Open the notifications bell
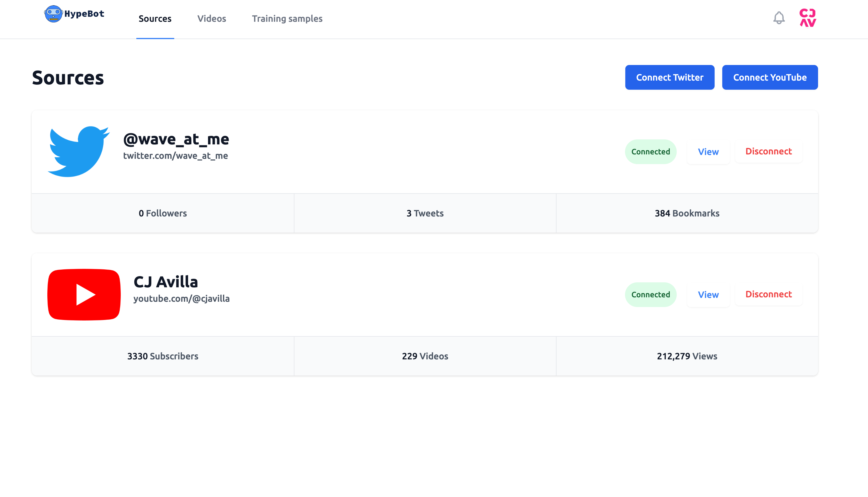This screenshot has width=868, height=497. [779, 18]
